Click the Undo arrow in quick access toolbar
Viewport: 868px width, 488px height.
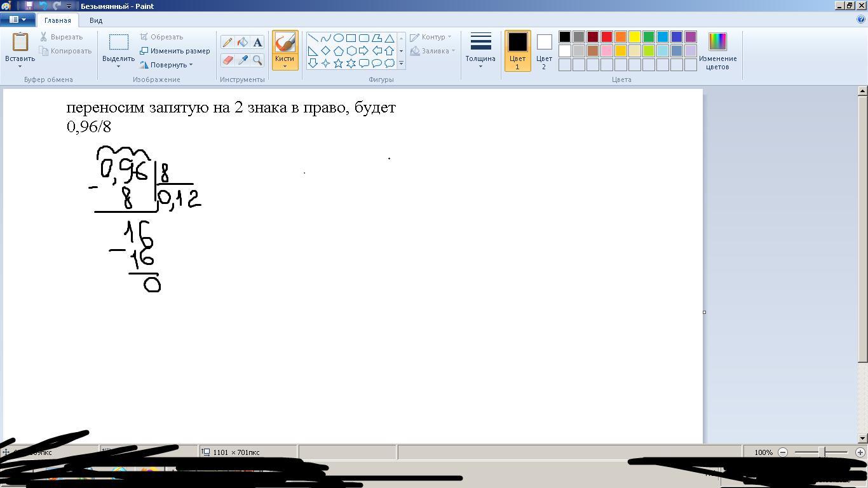(x=43, y=6)
